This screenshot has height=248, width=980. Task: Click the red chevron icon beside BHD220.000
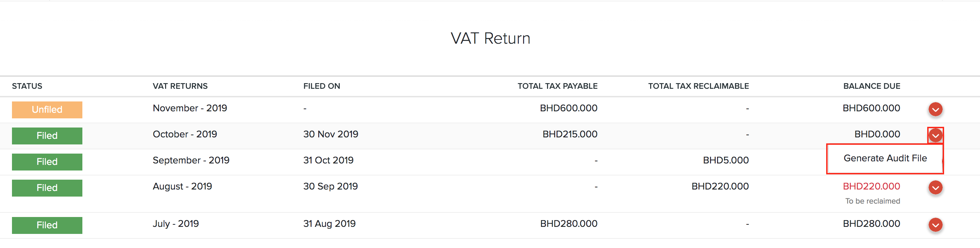pyautogui.click(x=936, y=188)
